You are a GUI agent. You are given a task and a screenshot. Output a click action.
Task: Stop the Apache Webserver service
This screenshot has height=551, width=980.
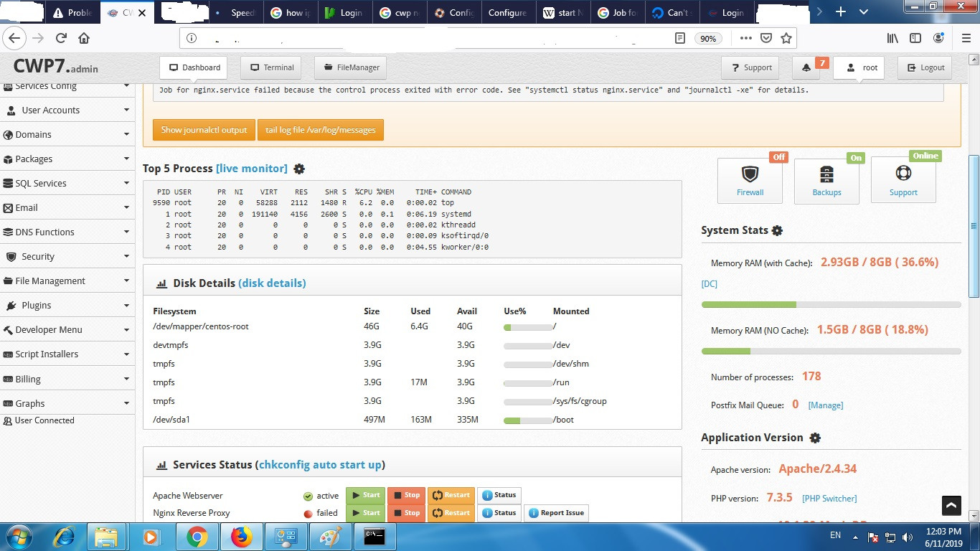pos(406,495)
